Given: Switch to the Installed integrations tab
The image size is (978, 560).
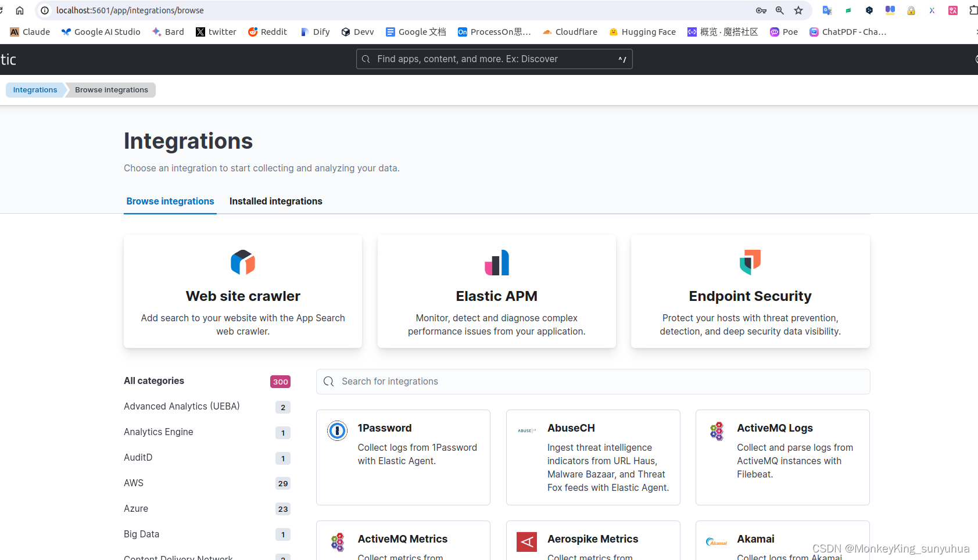Looking at the screenshot, I should pyautogui.click(x=275, y=201).
